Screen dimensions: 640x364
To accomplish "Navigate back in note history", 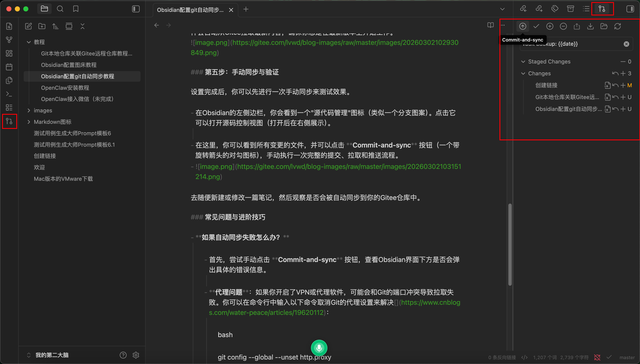I will tap(156, 25).
